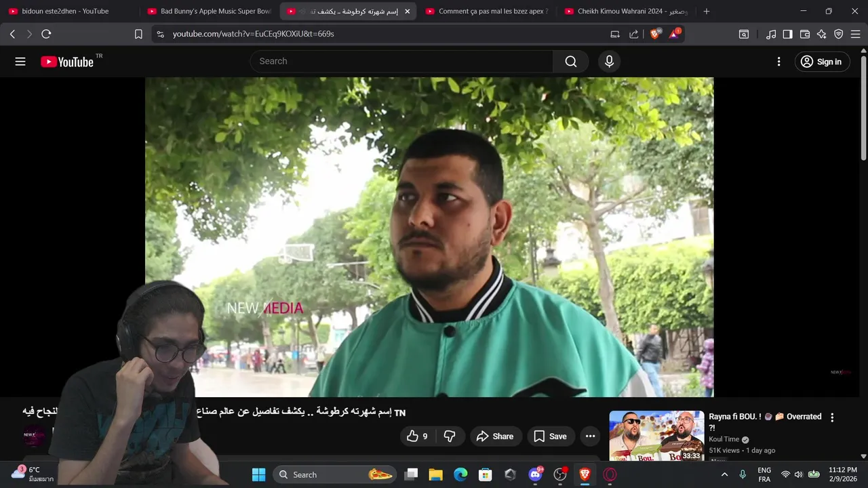Open Brave Shields lion icon
The image size is (868, 488).
point(655,33)
